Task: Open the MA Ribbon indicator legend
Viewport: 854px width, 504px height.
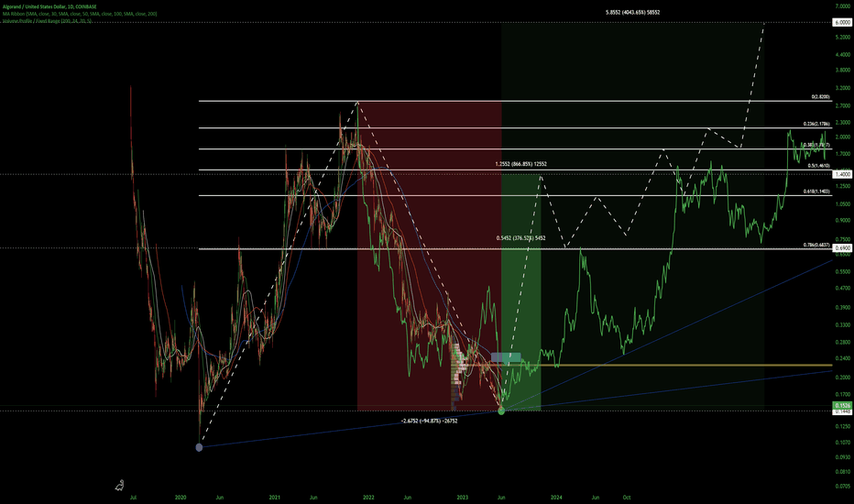Action: pyautogui.click(x=79, y=14)
